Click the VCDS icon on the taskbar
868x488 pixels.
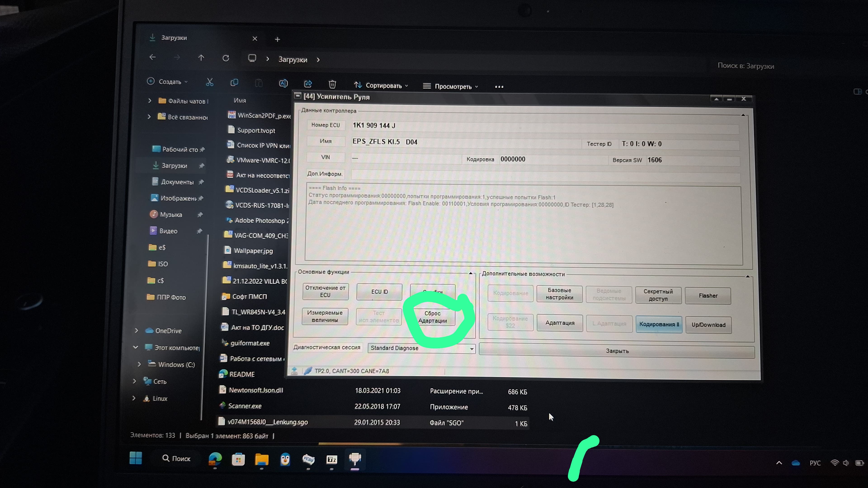pos(308,459)
